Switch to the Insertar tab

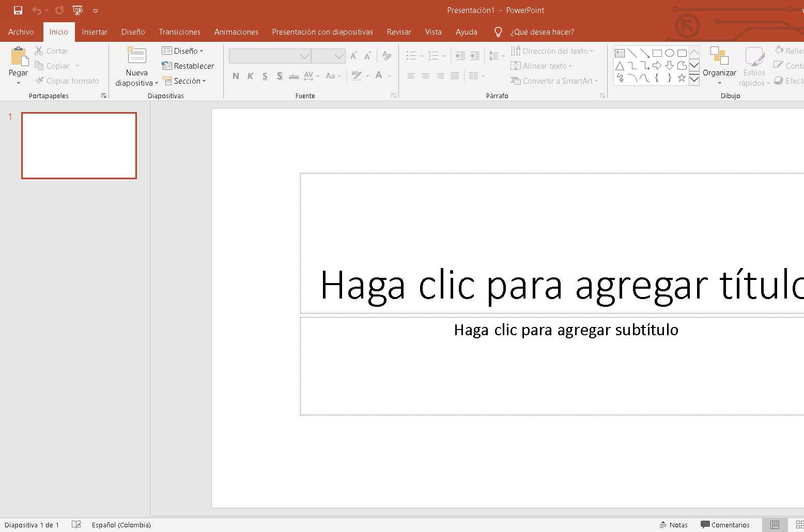(x=95, y=32)
